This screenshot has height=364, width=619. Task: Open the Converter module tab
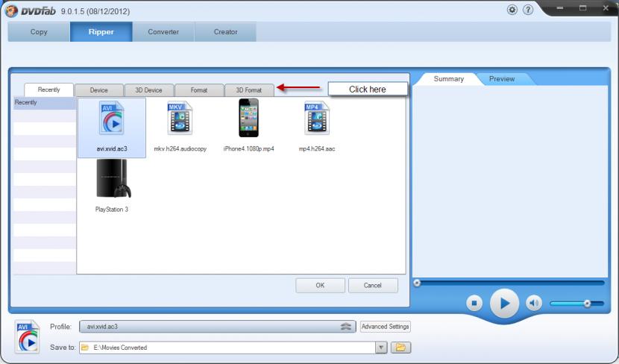[163, 31]
